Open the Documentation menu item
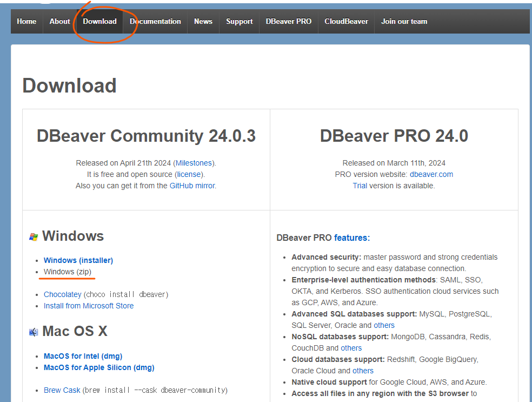The image size is (532, 402). pos(155,22)
